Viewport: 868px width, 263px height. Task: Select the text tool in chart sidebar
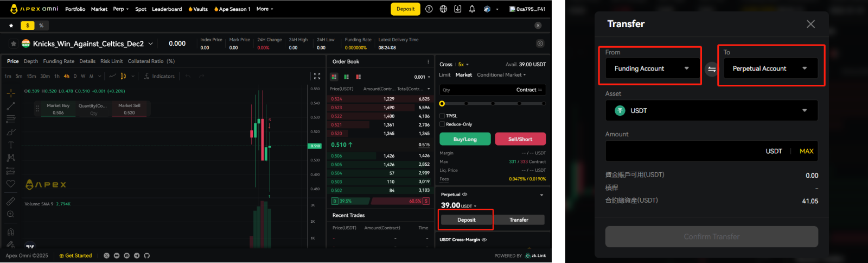[11, 145]
